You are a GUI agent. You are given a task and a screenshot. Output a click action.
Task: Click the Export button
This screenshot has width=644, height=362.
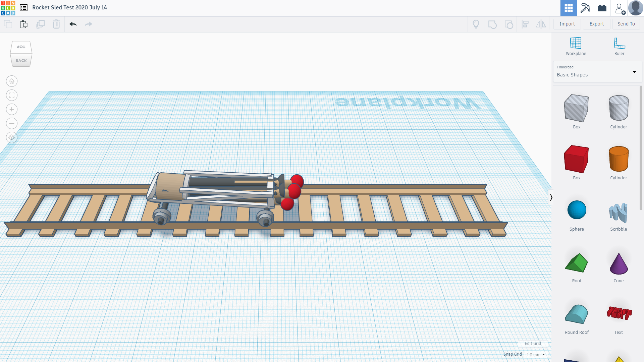pos(597,24)
